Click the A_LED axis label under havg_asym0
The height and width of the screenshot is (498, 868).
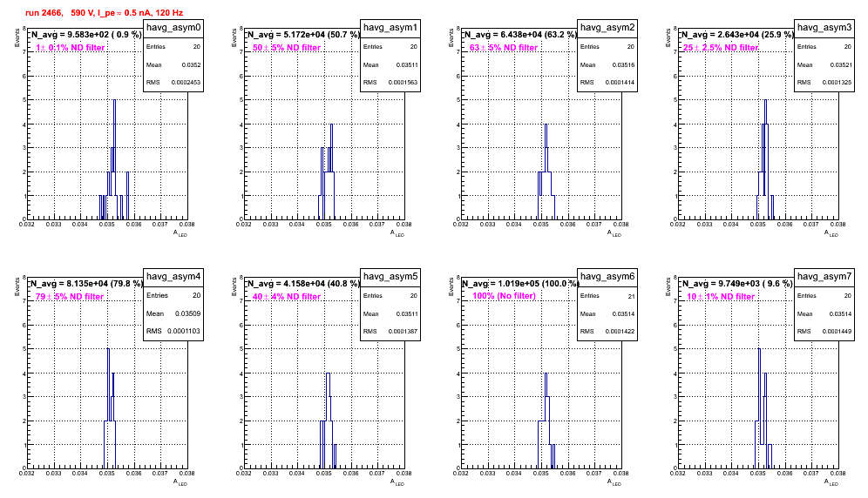coord(180,233)
